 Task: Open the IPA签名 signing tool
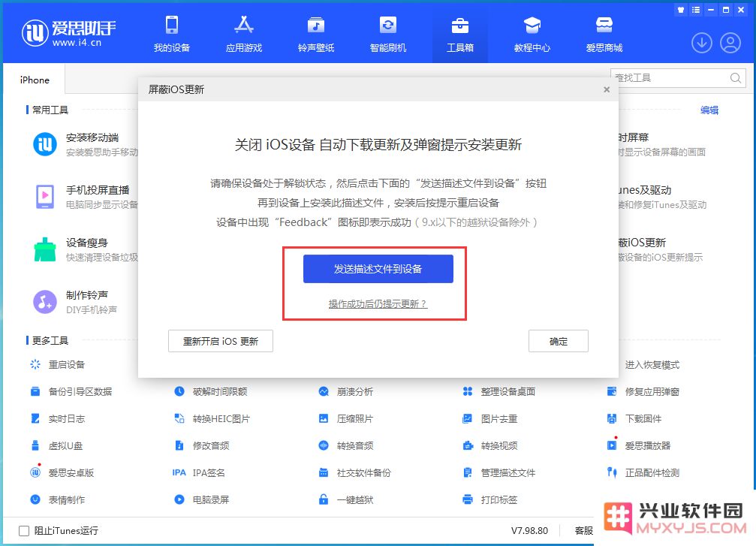199,472
